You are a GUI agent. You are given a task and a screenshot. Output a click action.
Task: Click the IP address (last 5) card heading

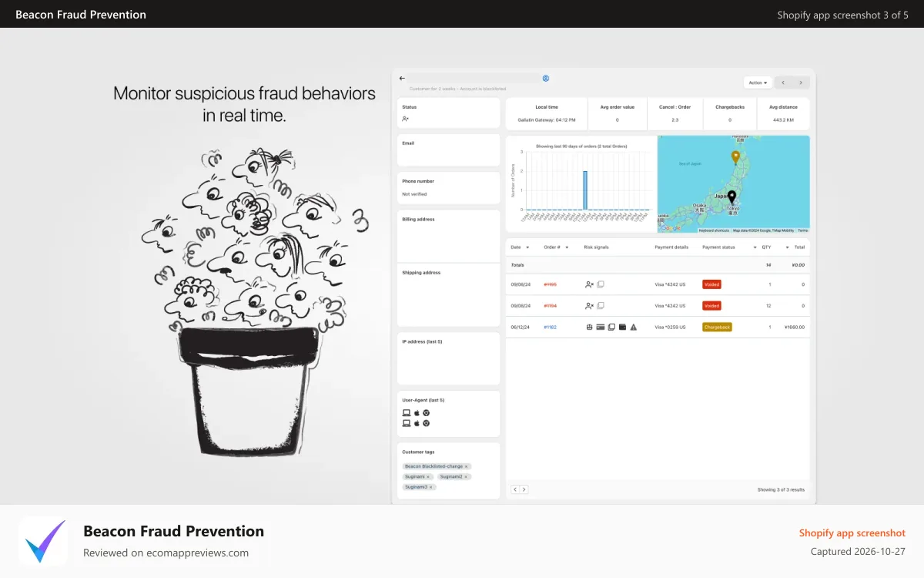point(422,341)
